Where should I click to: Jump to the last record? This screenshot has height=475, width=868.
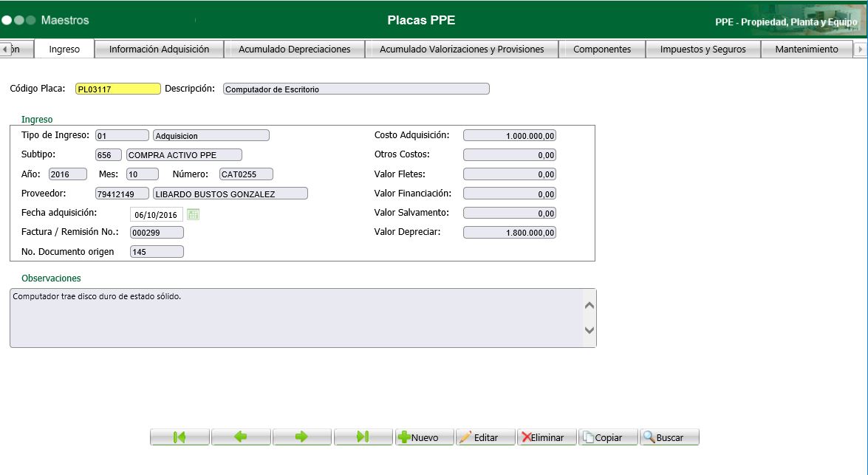pos(363,437)
